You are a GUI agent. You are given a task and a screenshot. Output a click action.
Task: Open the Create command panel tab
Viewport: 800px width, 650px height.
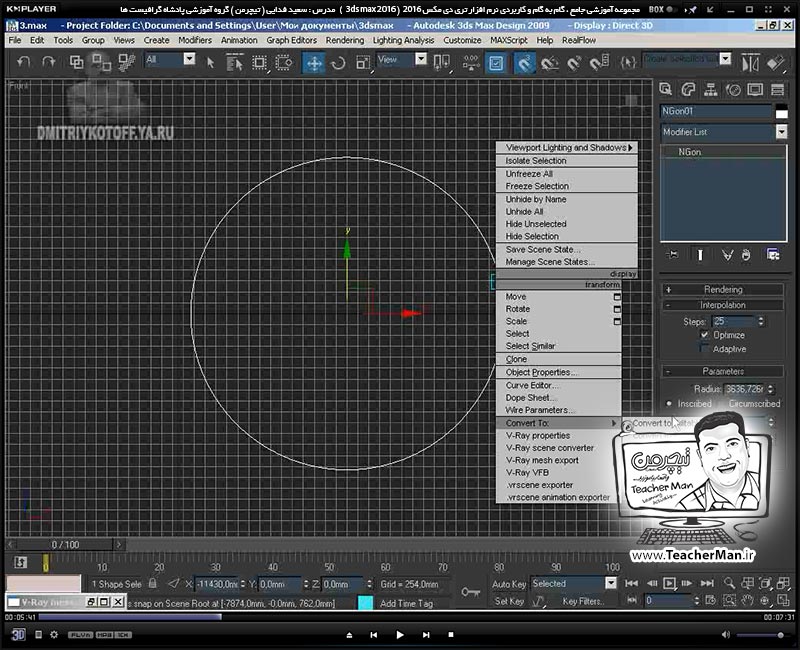[x=665, y=89]
